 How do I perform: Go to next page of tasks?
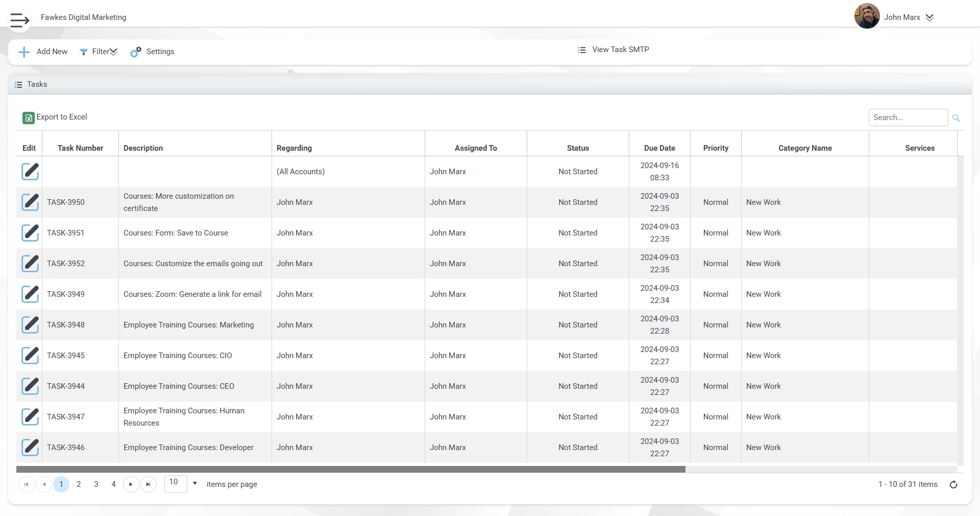[131, 484]
